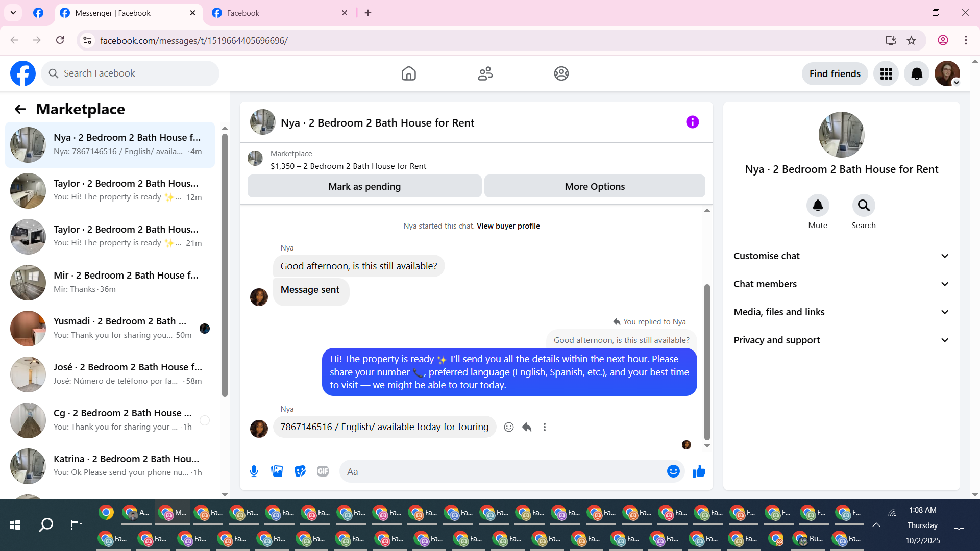Screen dimensions: 980x551
Task: Attach a photo using the image icon
Action: (x=277, y=471)
